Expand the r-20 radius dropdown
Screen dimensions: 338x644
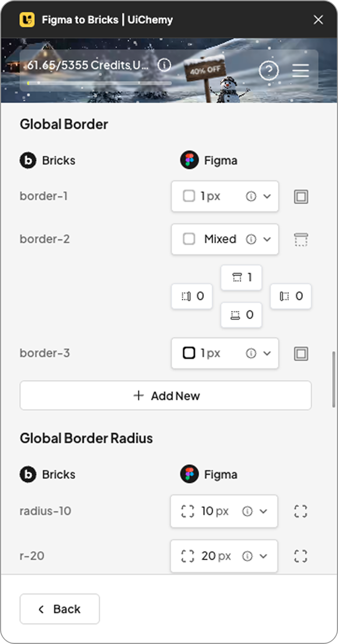click(x=264, y=556)
